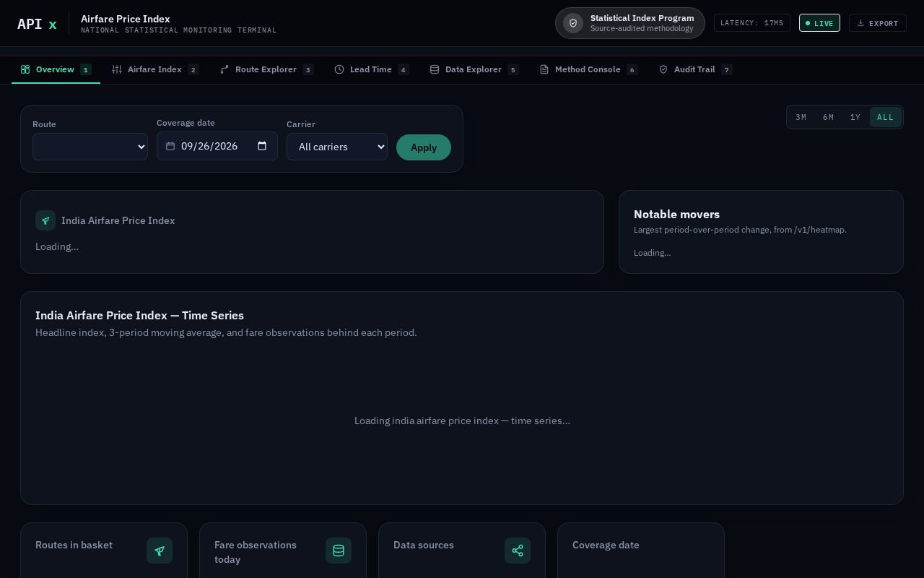Screen dimensions: 924x578
Task: Go to the Audit Trail tab
Action: click(696, 69)
